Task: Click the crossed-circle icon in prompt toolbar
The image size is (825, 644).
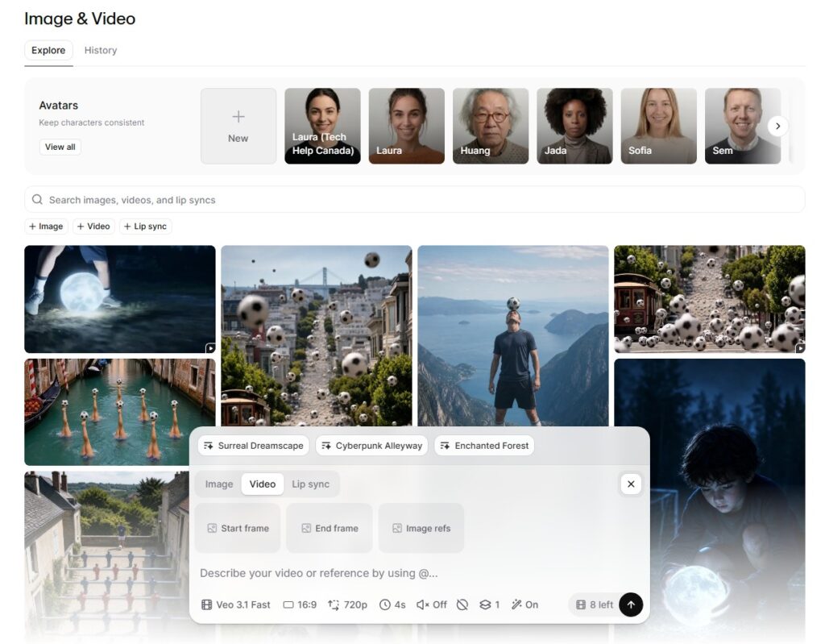Action: pos(462,605)
